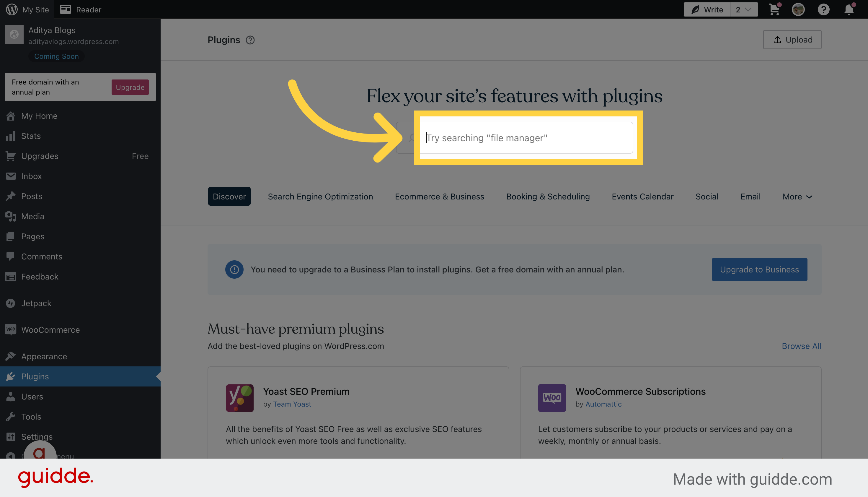The width and height of the screenshot is (868, 497).
Task: Click the help question mark icon
Action: tap(250, 39)
